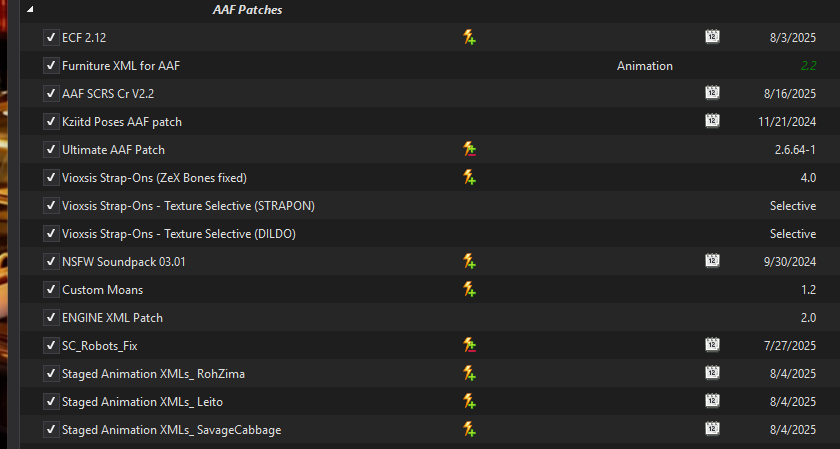Click Custom Moans conflict lightning icon
The width and height of the screenshot is (840, 449).
[x=469, y=289]
